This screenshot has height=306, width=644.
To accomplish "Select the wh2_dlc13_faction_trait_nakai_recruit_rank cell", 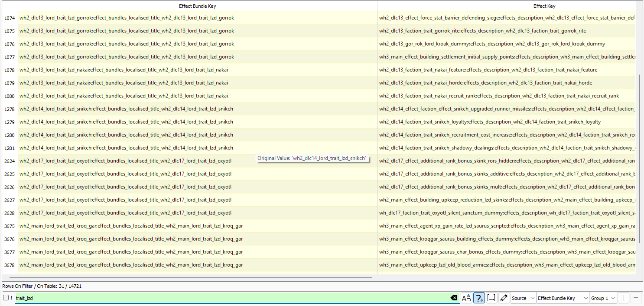I will click(506, 96).
